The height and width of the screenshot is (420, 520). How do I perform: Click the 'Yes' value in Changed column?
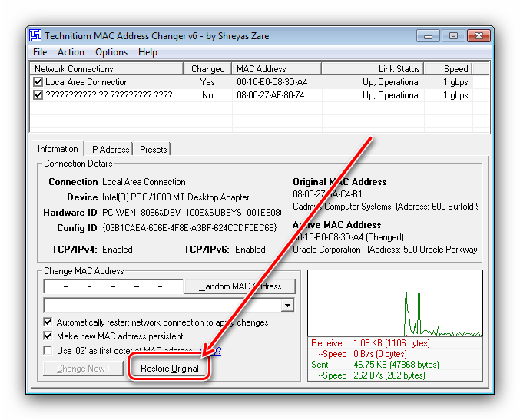[207, 82]
